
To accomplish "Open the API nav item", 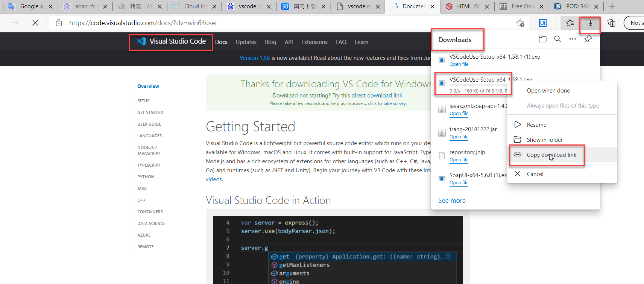I will (289, 42).
